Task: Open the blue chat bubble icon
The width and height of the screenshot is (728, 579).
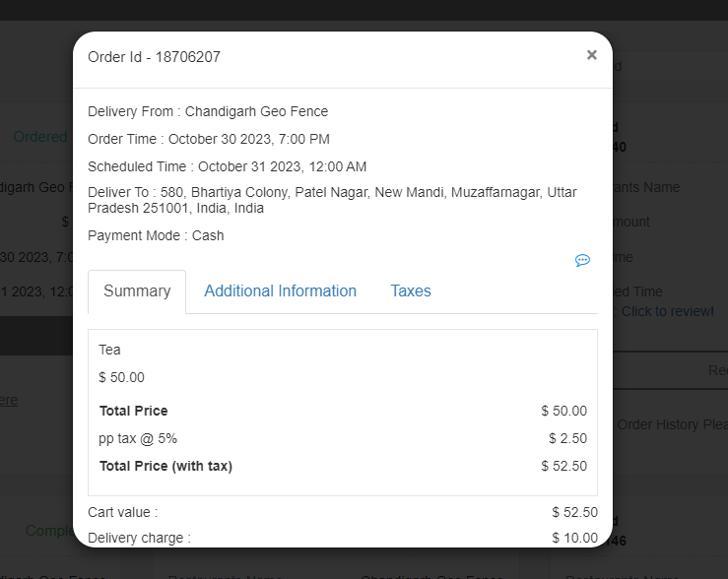Action: (582, 260)
